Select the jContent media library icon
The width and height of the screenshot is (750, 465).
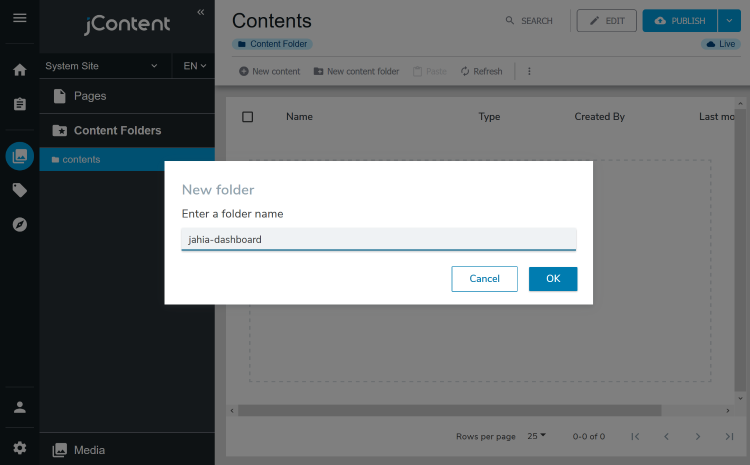(20, 156)
